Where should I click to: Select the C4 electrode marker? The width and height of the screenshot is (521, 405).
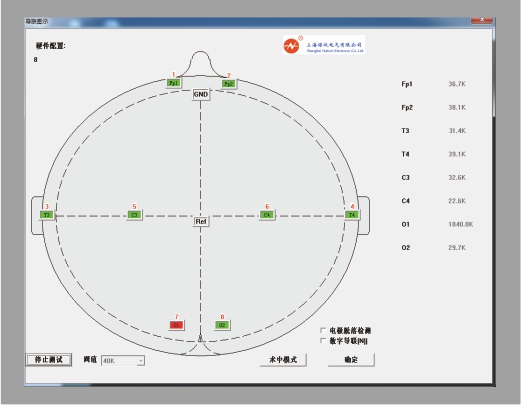click(x=267, y=215)
